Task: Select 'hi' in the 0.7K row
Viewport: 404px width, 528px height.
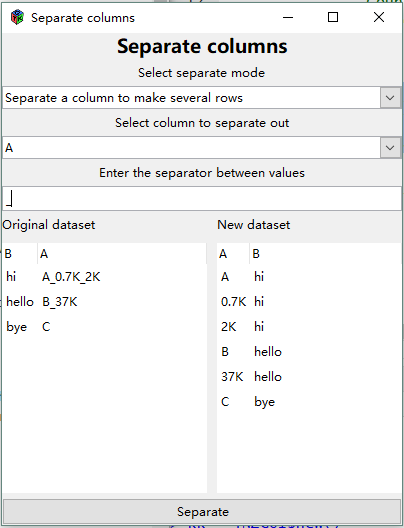Action: (x=259, y=302)
